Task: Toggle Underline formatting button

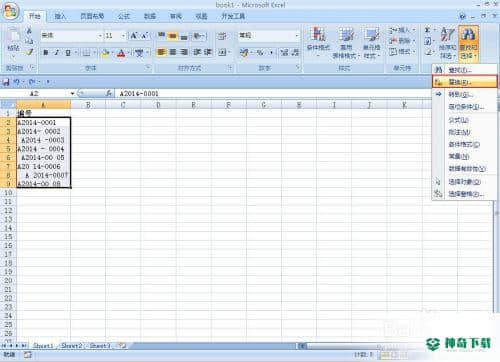Action: pyautogui.click(x=68, y=53)
